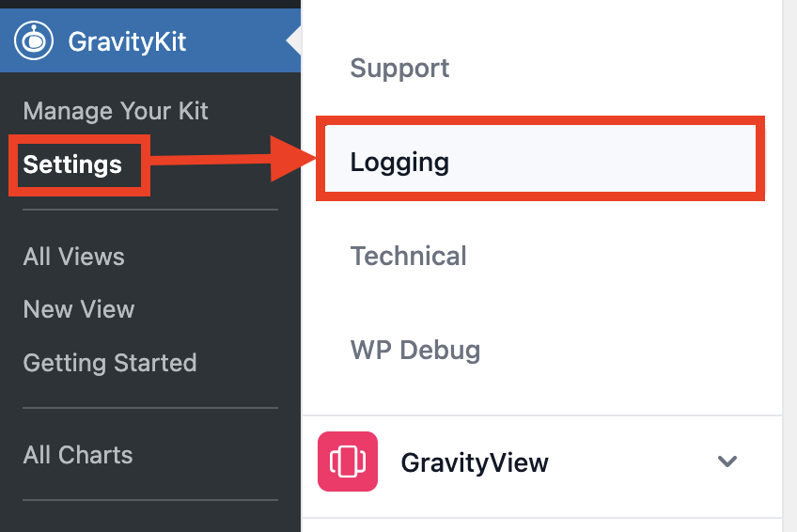Click the sidebar divider below Settings
Image resolution: width=797 pixels, height=532 pixels.
tap(150, 210)
